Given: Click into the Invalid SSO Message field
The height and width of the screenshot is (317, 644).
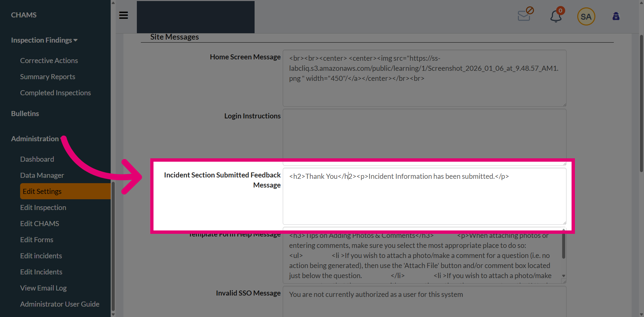Looking at the screenshot, I should pos(424,302).
